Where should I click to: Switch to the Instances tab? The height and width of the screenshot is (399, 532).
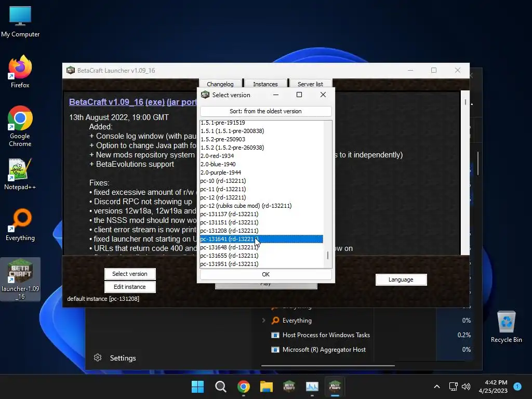coord(265,84)
